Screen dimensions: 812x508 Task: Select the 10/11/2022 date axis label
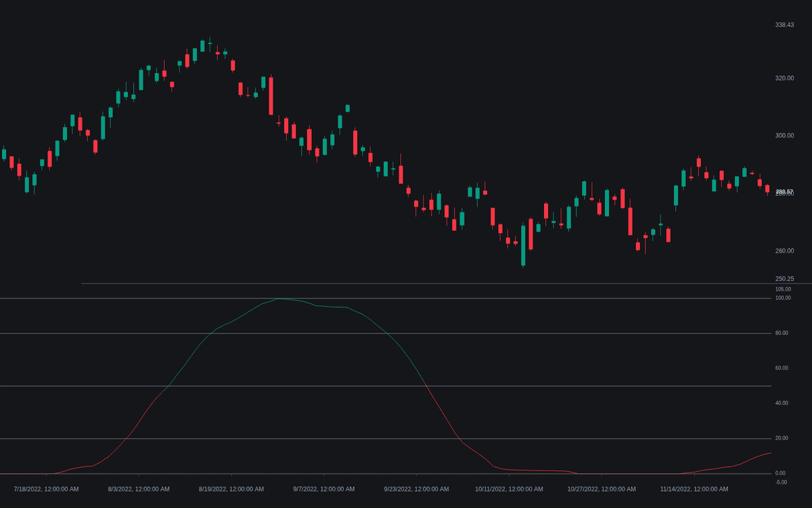[509, 489]
